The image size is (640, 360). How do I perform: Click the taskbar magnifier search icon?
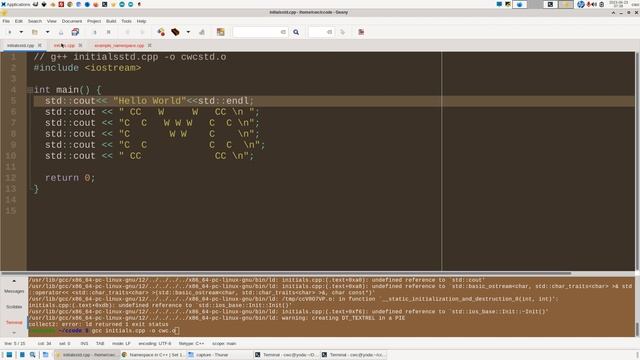pyautogui.click(x=32, y=355)
